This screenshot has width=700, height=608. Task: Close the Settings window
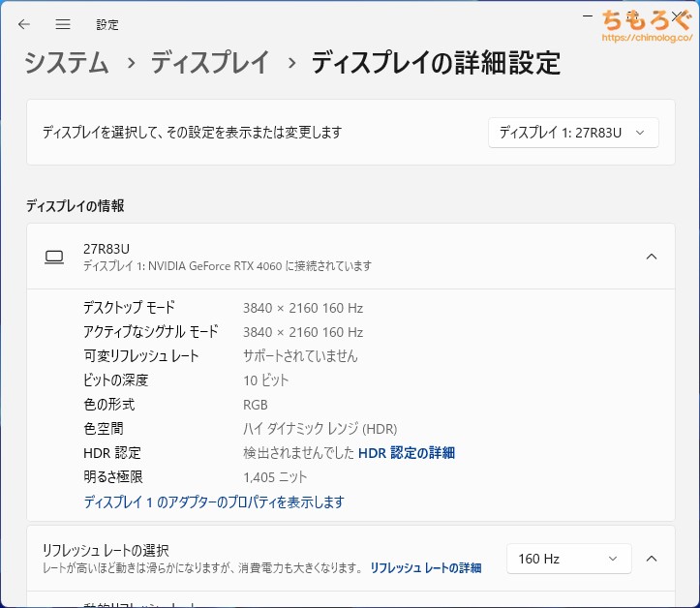coord(676,16)
